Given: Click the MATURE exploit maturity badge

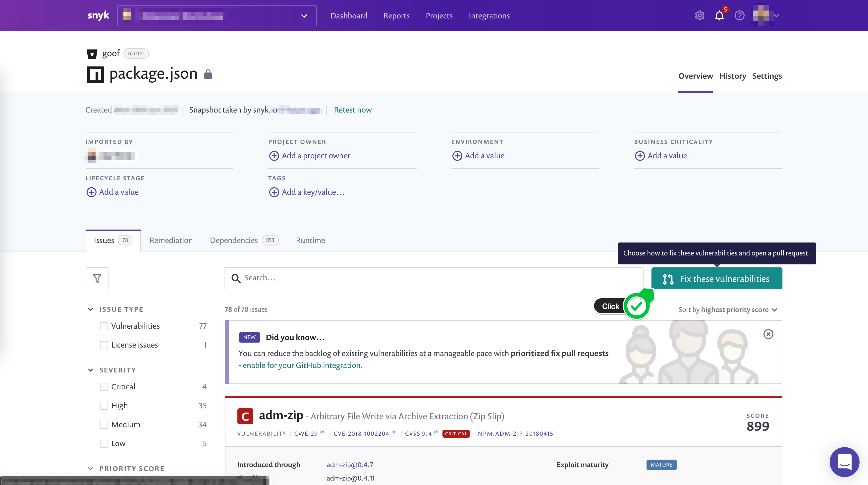Looking at the screenshot, I should 661,464.
